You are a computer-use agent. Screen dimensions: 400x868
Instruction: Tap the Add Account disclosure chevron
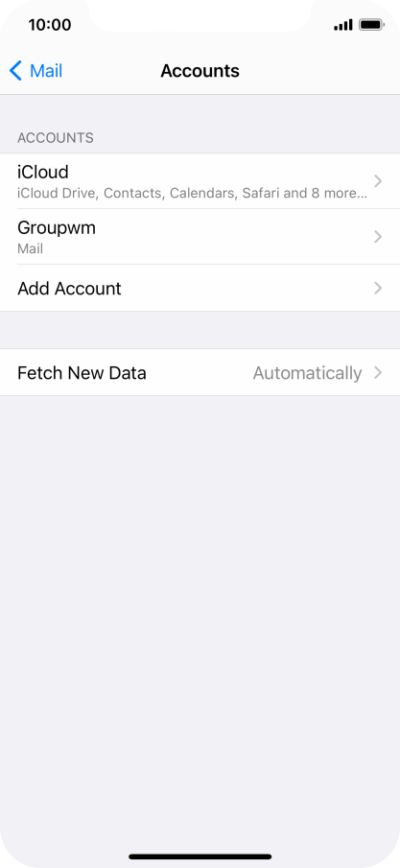click(x=378, y=288)
